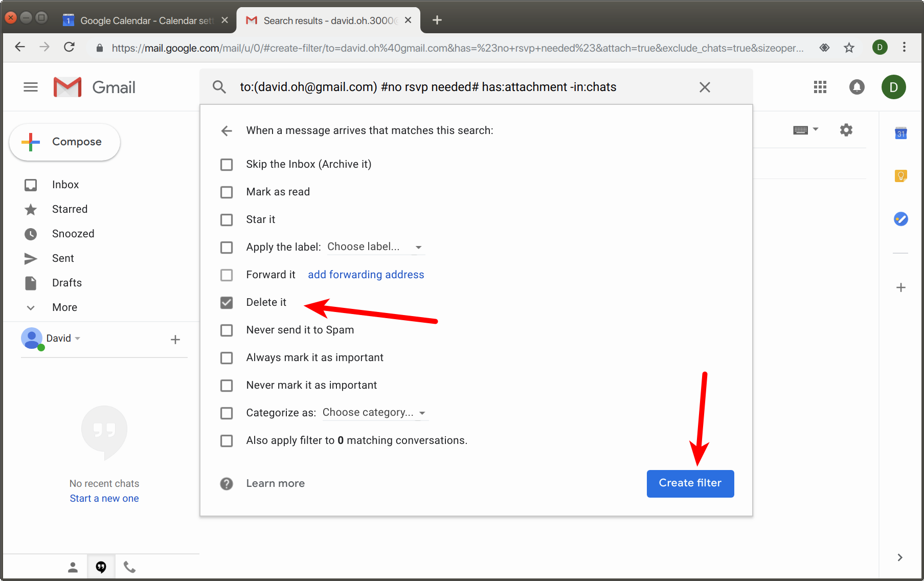Open the Gmail main menu hamburger icon

click(31, 87)
